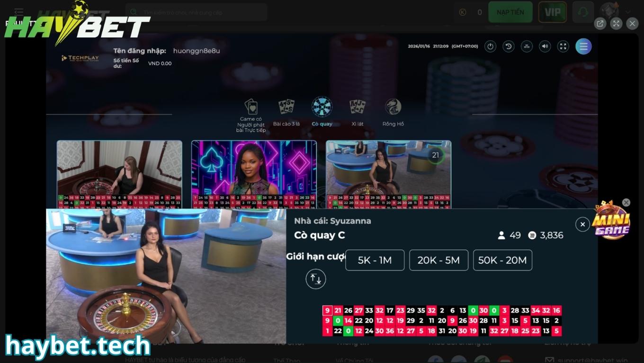Open the table lobby layout icon
644x363 pixels.
point(527,46)
